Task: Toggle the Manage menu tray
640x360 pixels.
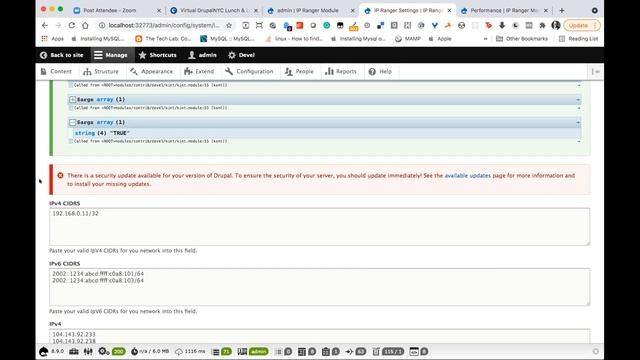Action: [x=111, y=55]
